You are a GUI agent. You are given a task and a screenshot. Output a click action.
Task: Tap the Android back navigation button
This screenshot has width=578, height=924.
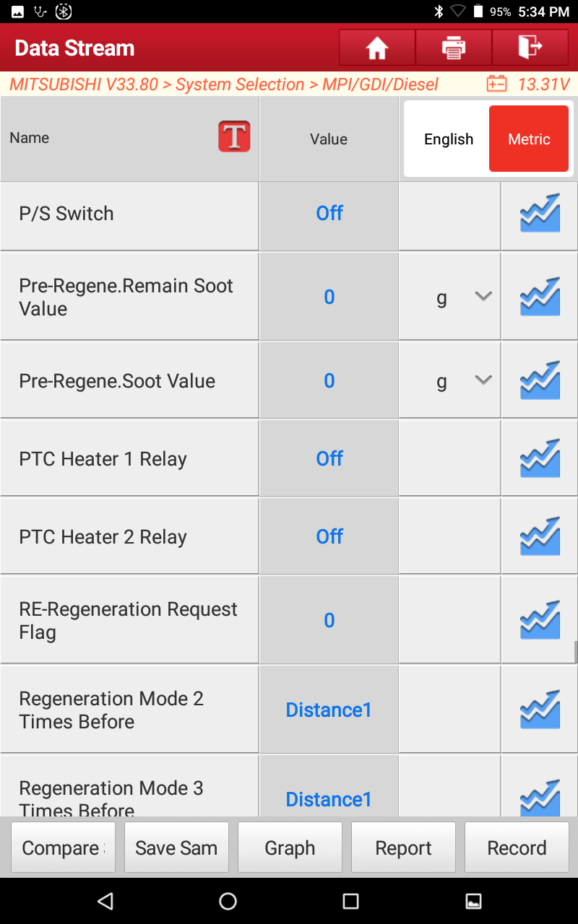pos(105,900)
